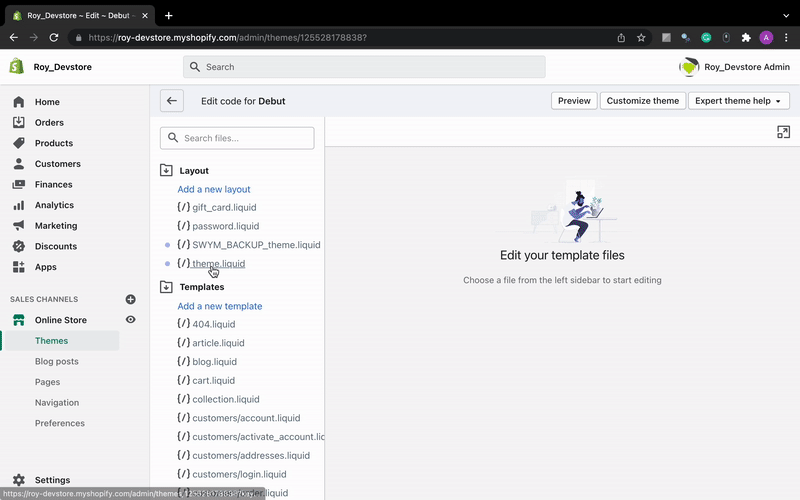
Task: Select Themes in Online Store menu
Action: 52,341
